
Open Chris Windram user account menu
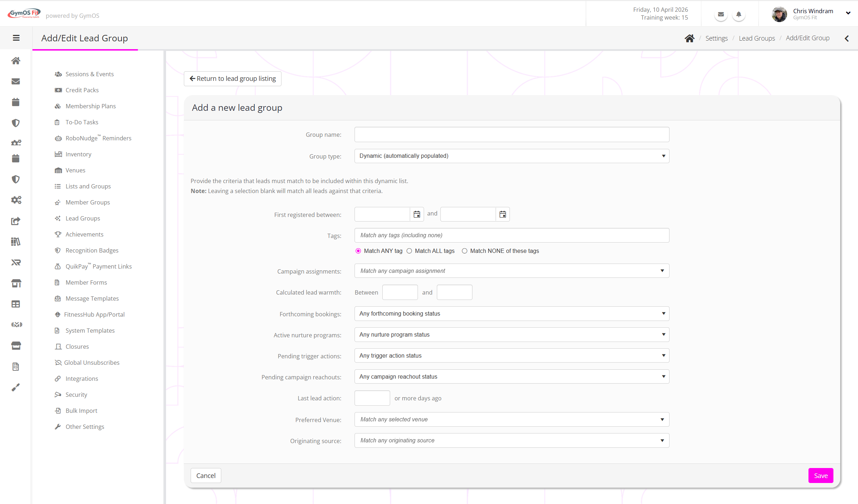pos(812,14)
